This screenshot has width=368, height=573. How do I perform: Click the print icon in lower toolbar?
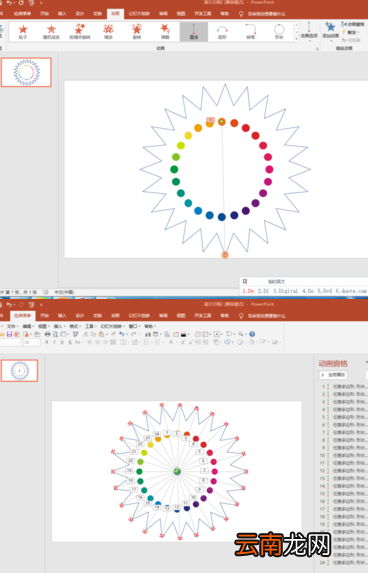[x=48, y=334]
